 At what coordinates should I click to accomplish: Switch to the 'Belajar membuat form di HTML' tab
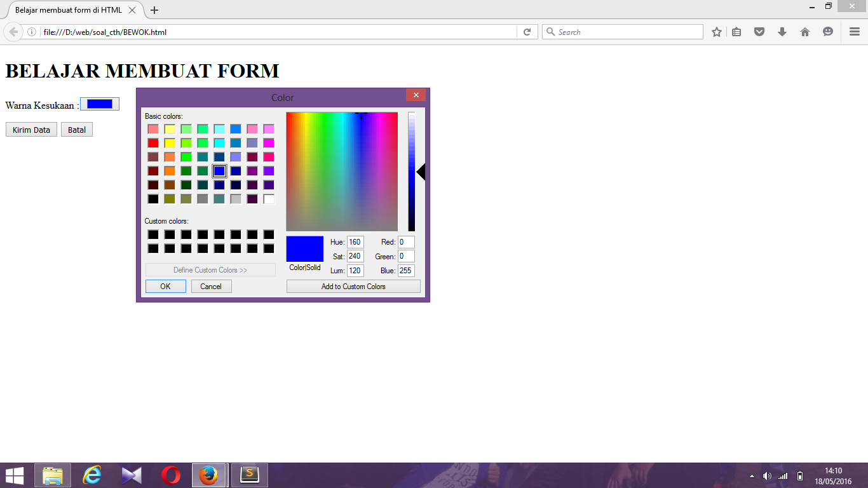click(70, 10)
